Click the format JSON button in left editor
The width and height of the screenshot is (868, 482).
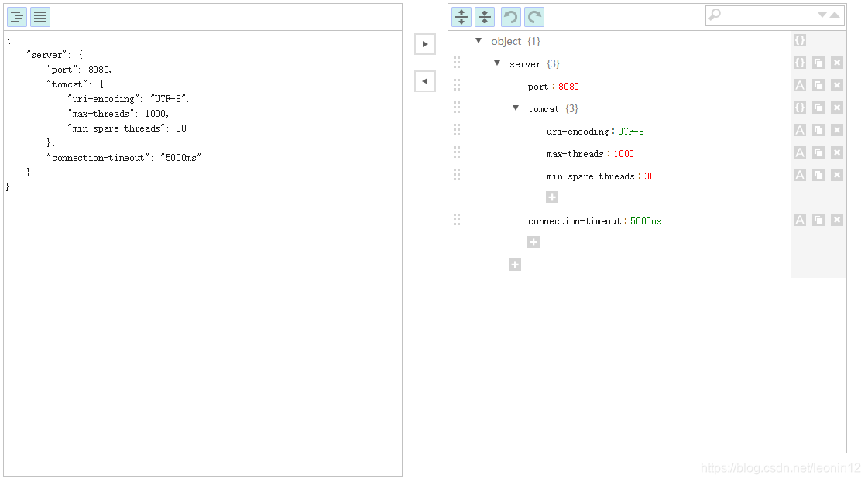(17, 17)
